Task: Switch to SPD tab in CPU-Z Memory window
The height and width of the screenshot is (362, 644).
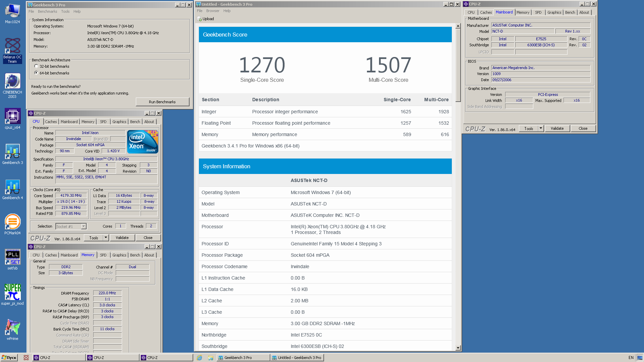Action: point(103,255)
